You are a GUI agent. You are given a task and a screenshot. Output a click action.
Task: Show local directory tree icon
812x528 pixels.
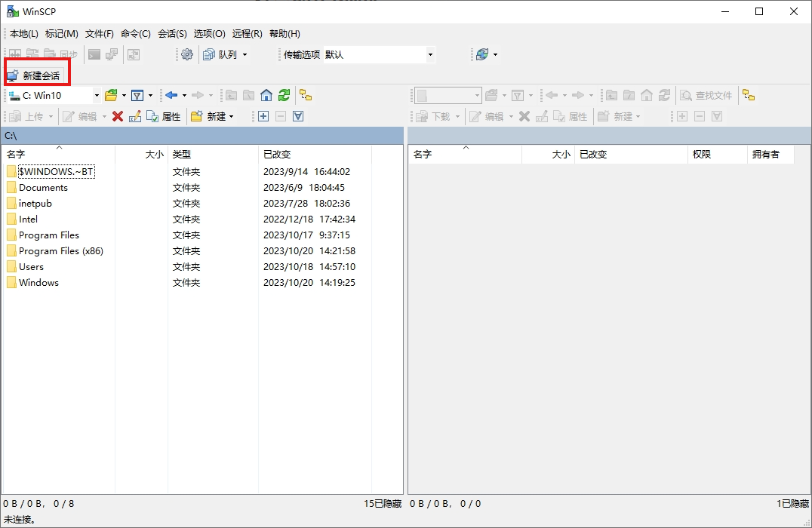306,95
